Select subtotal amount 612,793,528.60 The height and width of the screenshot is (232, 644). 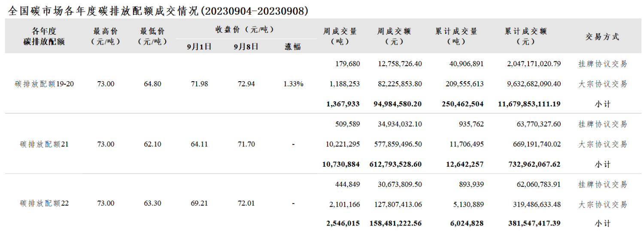click(396, 164)
